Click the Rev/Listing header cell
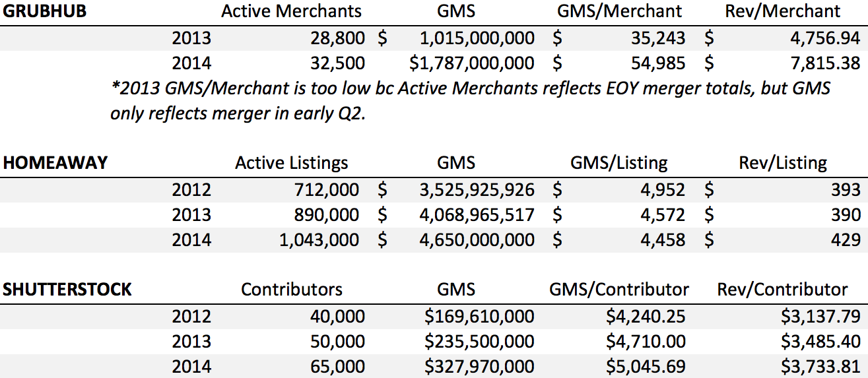The height and width of the screenshot is (378, 868). 782,163
